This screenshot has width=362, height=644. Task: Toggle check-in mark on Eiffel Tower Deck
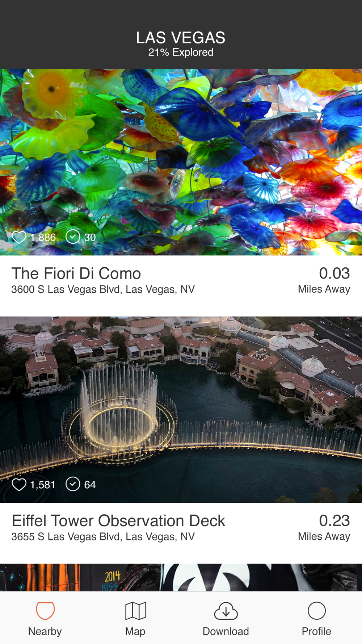click(73, 484)
